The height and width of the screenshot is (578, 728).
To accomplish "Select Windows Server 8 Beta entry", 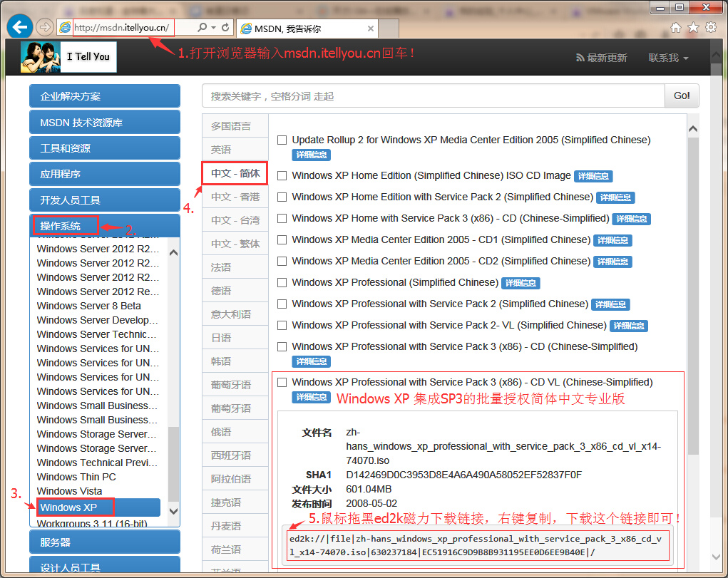I will pyautogui.click(x=88, y=306).
